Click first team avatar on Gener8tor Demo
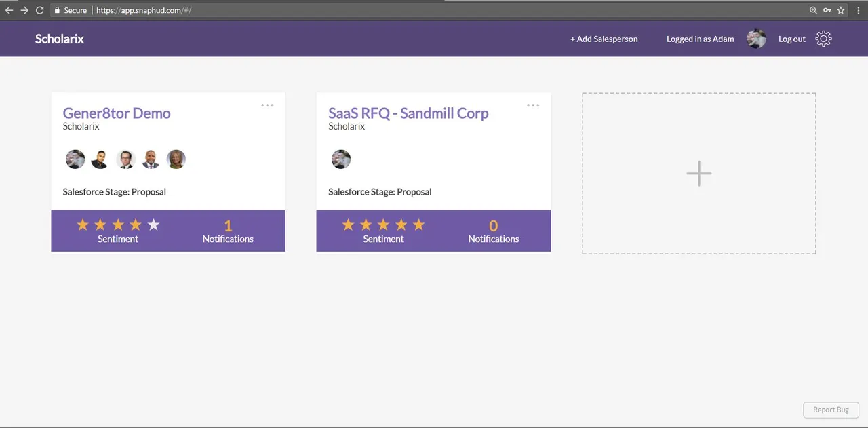Viewport: 868px width, 428px height. pyautogui.click(x=75, y=159)
